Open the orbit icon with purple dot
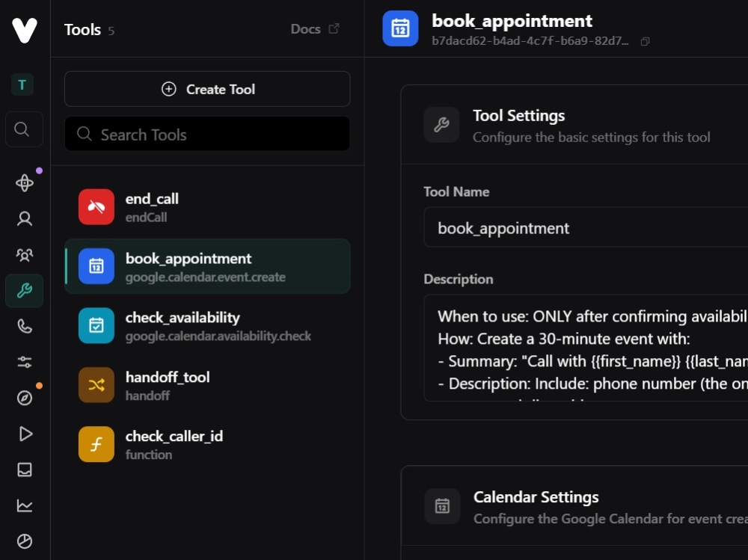The image size is (748, 560). pyautogui.click(x=25, y=182)
